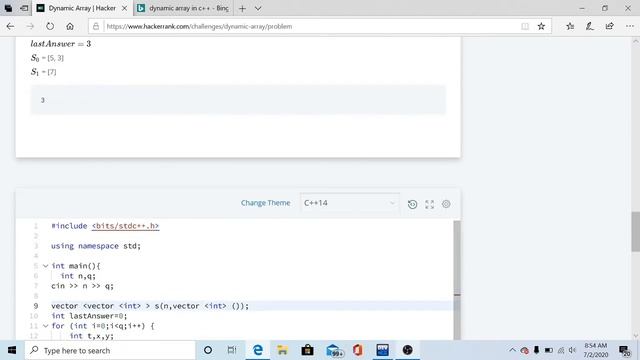Collapse the for loop code block
This screenshot has height=360, width=640.
[45, 326]
